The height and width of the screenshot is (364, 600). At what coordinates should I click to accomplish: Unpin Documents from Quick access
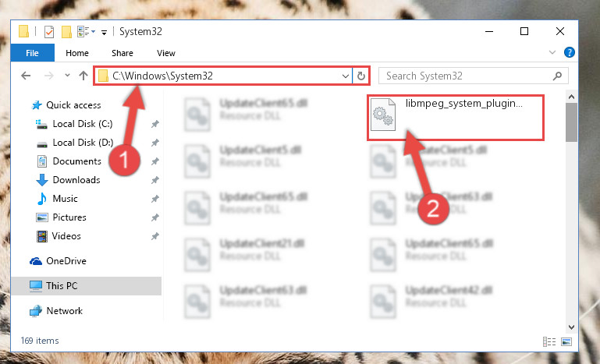pos(154,161)
